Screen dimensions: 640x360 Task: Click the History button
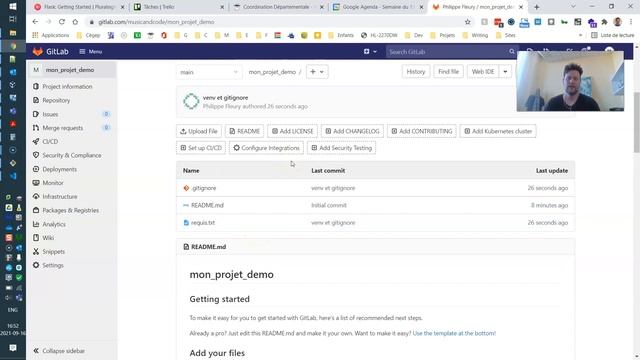(x=416, y=72)
